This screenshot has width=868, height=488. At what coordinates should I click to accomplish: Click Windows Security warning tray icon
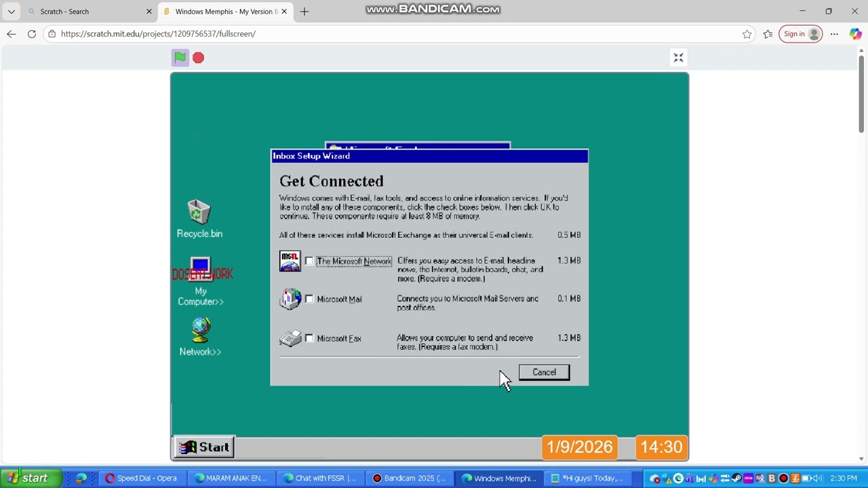coord(667,479)
